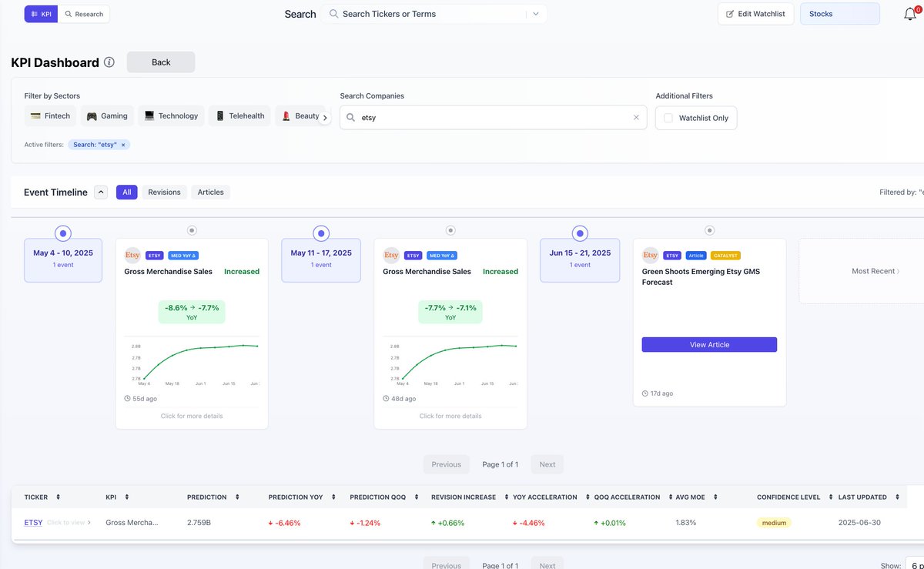Open the Stocks selector dropdown

[840, 14]
